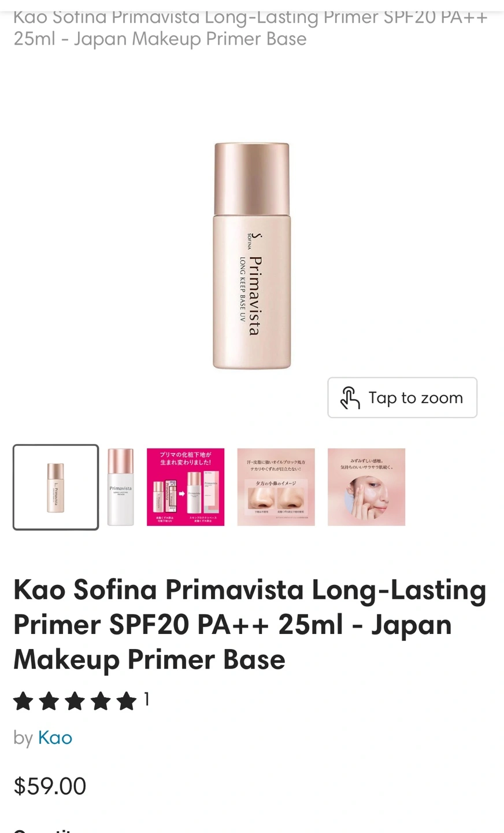Select the first thumbnail of the beige primer bottle

pos(55,487)
